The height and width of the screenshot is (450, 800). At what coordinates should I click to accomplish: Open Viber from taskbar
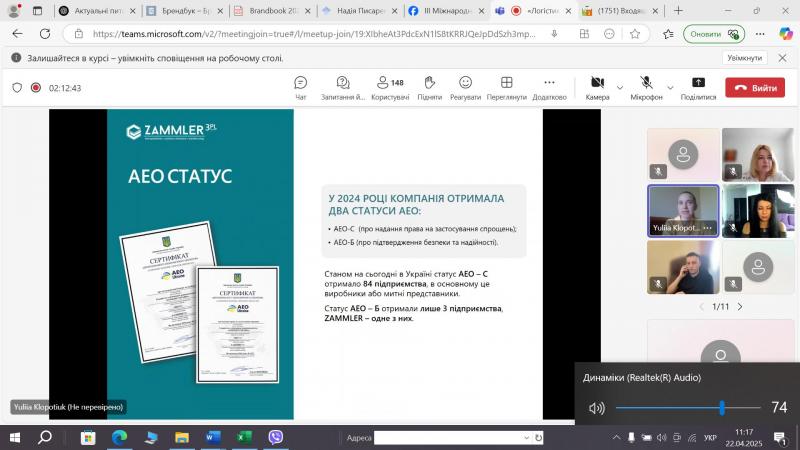(x=276, y=437)
